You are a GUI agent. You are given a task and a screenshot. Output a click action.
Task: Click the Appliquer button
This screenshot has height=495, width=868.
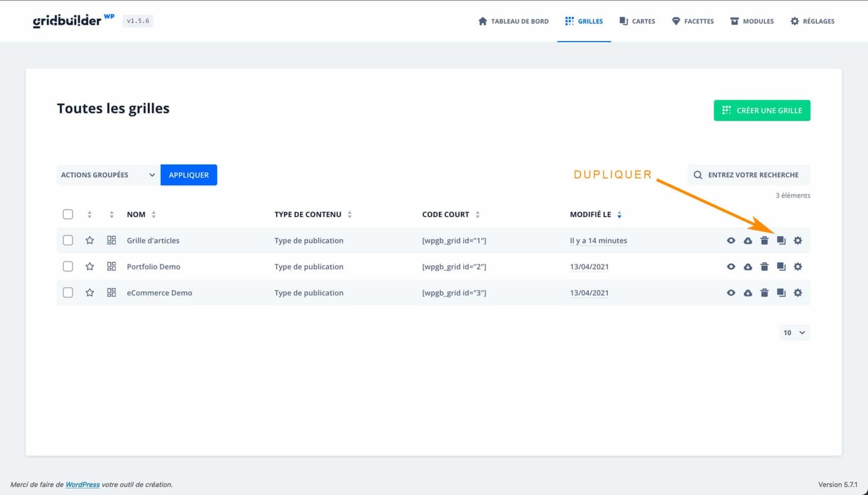(188, 175)
